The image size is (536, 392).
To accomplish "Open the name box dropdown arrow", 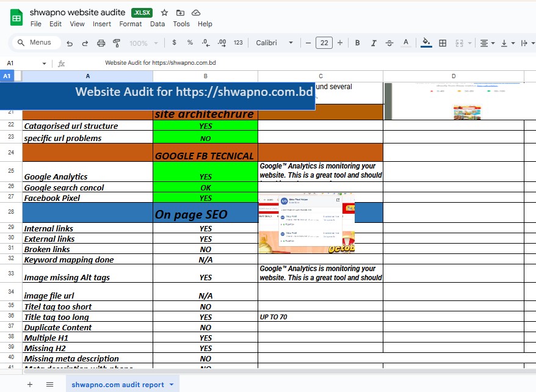I will click(44, 64).
